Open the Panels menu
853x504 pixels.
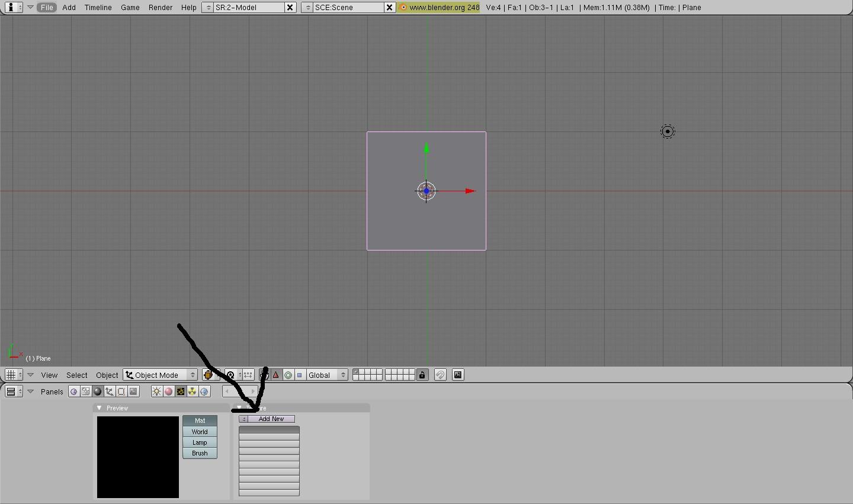pos(52,391)
